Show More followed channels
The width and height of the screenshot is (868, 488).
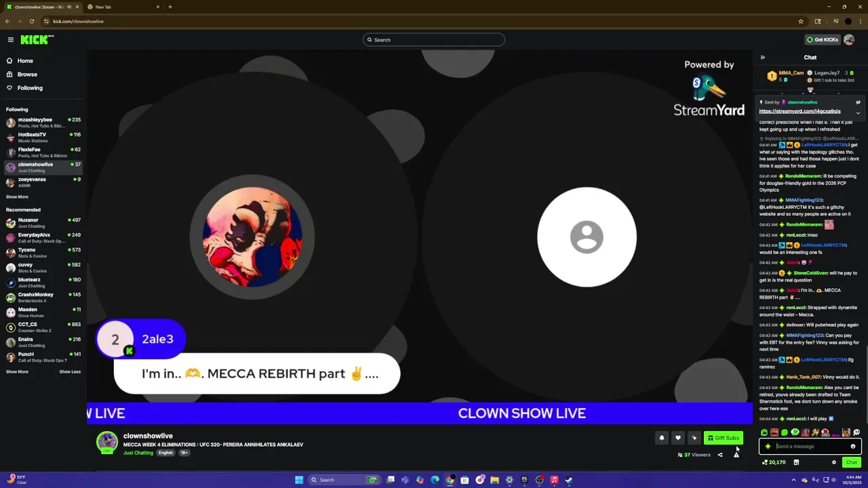click(x=17, y=197)
